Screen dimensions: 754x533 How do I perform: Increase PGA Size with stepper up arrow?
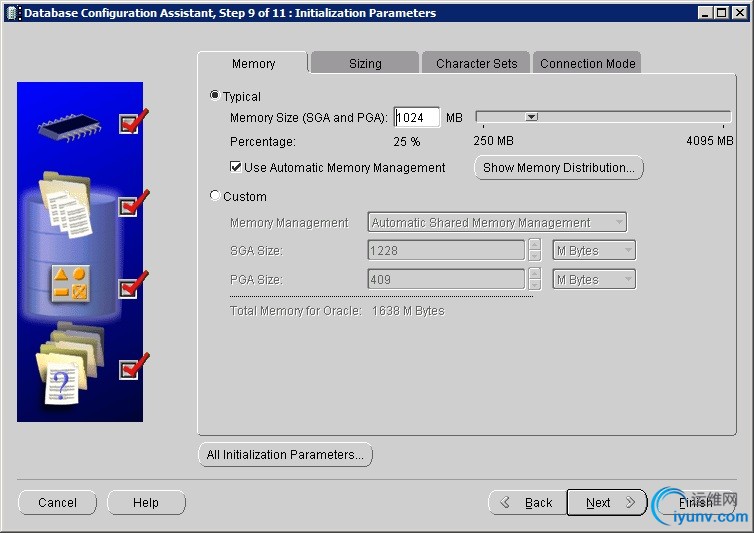tap(534, 273)
